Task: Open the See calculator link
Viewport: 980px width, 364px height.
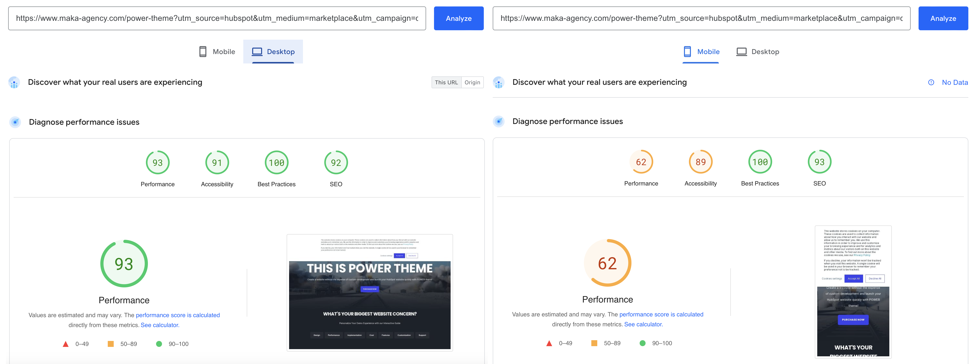Action: click(159, 325)
